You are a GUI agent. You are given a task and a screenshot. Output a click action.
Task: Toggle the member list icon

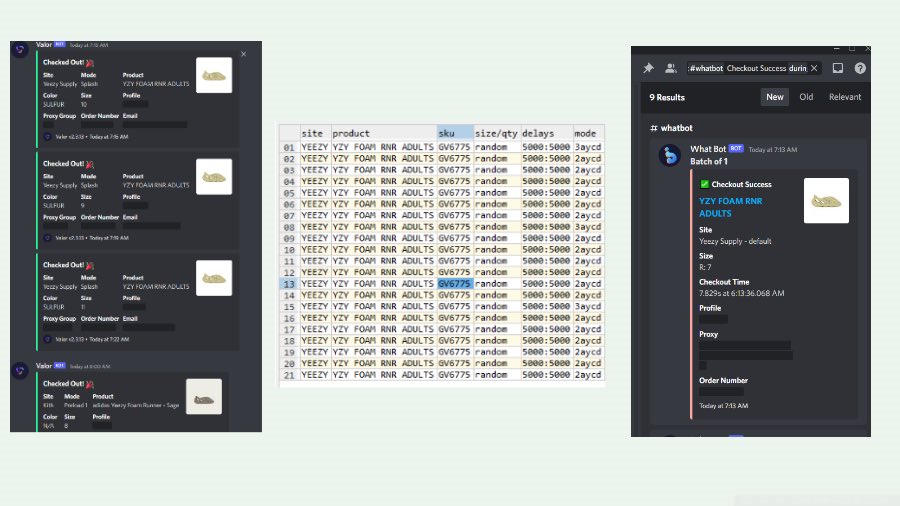pyautogui.click(x=670, y=68)
